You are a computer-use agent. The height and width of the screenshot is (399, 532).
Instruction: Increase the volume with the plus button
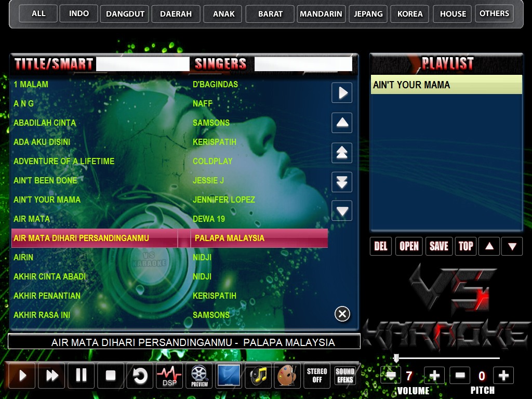[434, 375]
